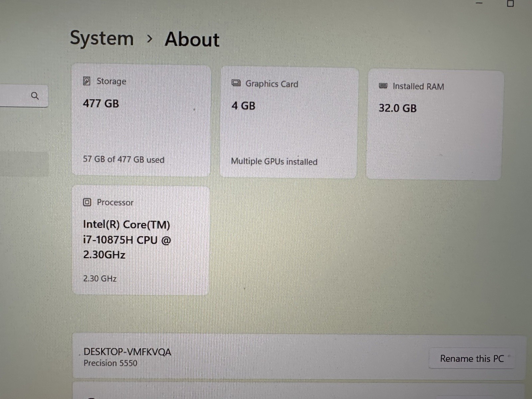Click the Rename this PC button
Viewport: 532px width, 399px height.
(x=472, y=358)
